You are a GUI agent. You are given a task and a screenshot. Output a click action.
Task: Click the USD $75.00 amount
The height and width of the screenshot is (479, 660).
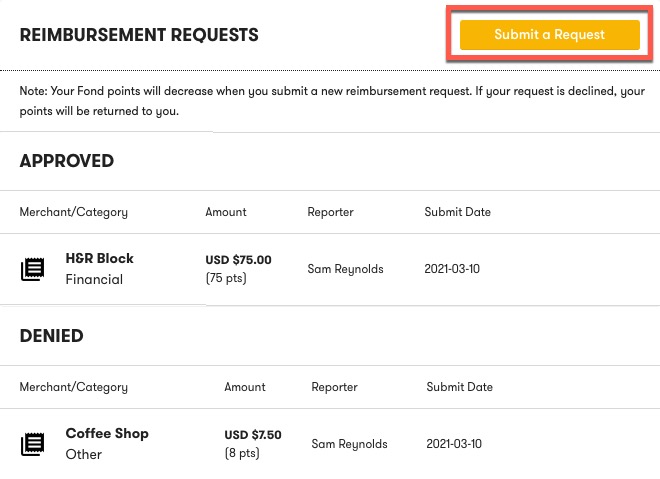(x=238, y=260)
